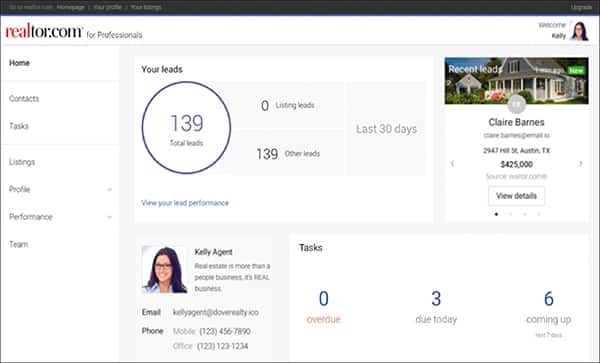
Task: Click the Your leads heading
Action: pyautogui.click(x=162, y=70)
